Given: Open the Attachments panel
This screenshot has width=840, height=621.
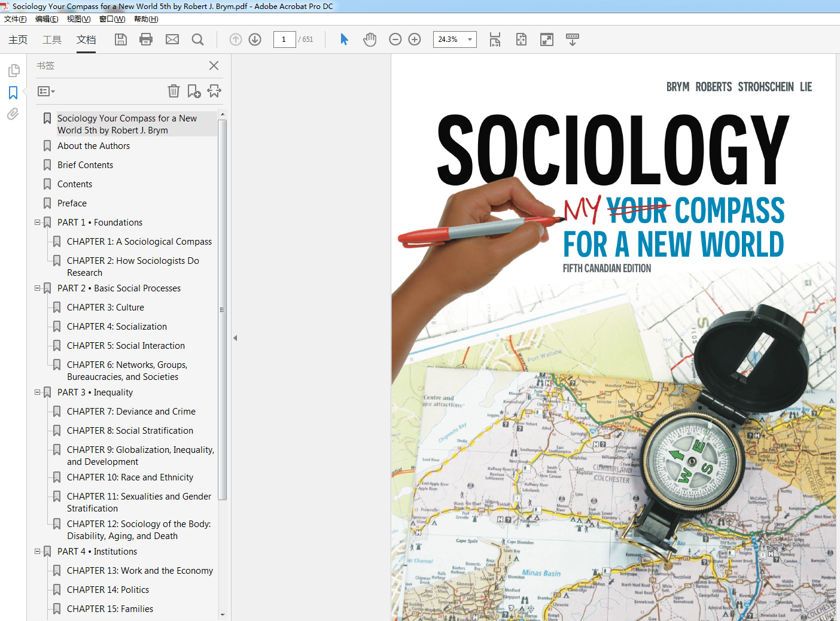Looking at the screenshot, I should click(13, 114).
